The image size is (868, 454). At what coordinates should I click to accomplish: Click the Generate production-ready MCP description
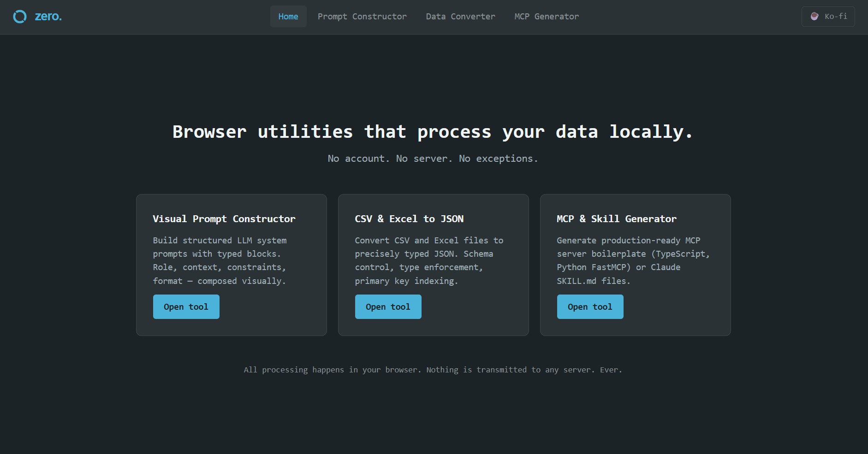[633, 260]
